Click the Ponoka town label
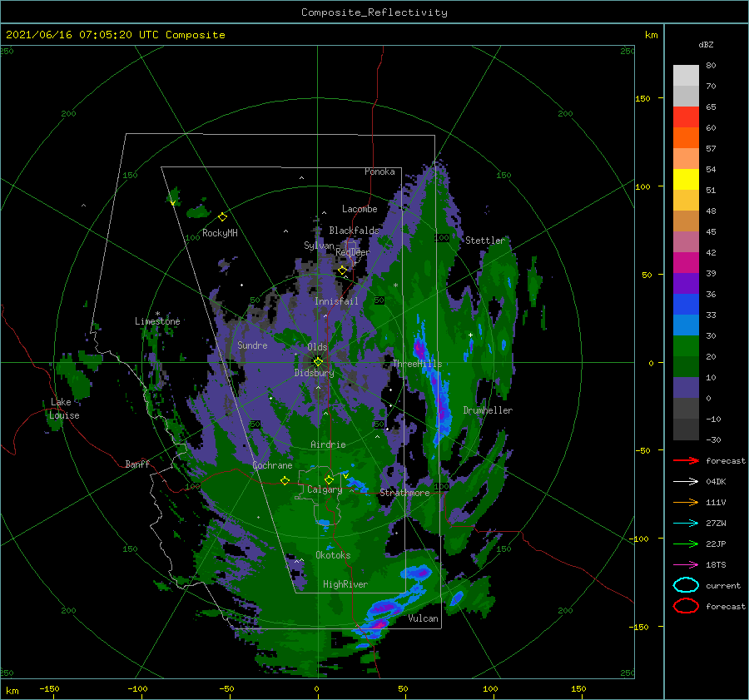 [x=379, y=171]
